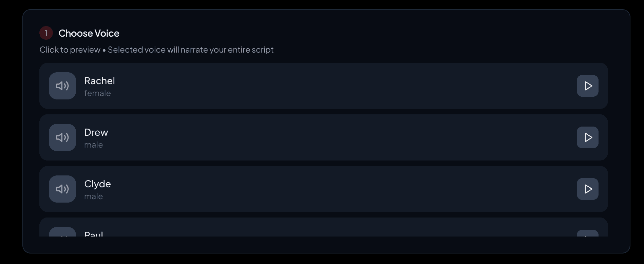
Task: Play the Rachel voice preview
Action: [587, 86]
